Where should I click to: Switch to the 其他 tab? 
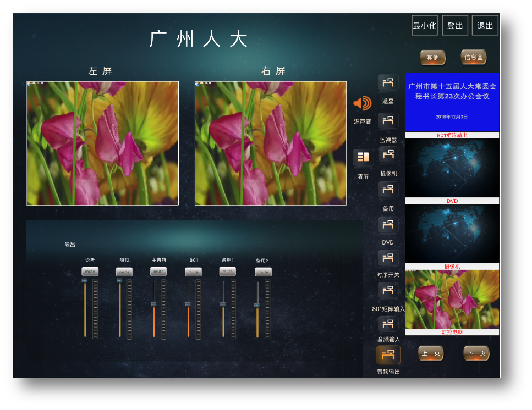pyautogui.click(x=433, y=57)
